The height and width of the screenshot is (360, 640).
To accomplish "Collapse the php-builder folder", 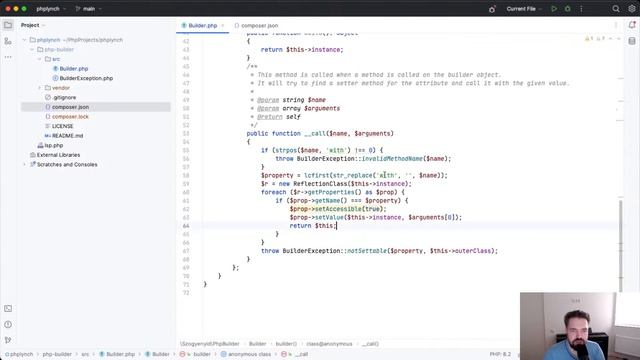I will tap(32, 50).
